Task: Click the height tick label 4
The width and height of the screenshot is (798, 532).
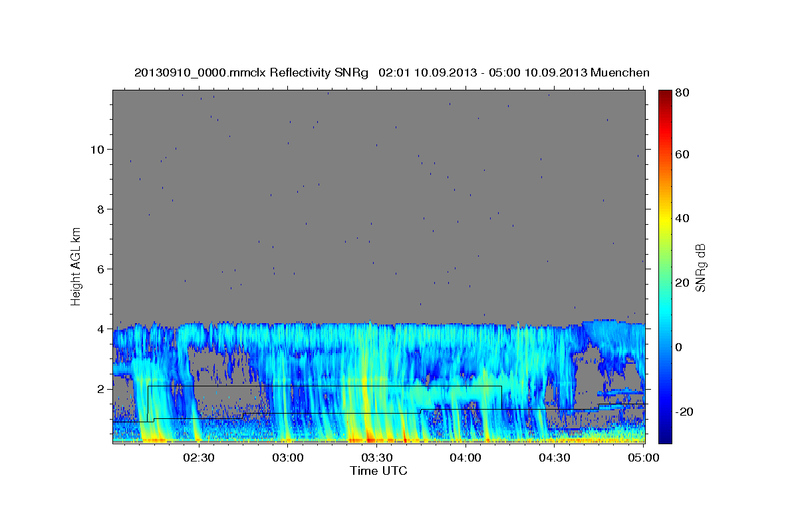Action: point(100,329)
